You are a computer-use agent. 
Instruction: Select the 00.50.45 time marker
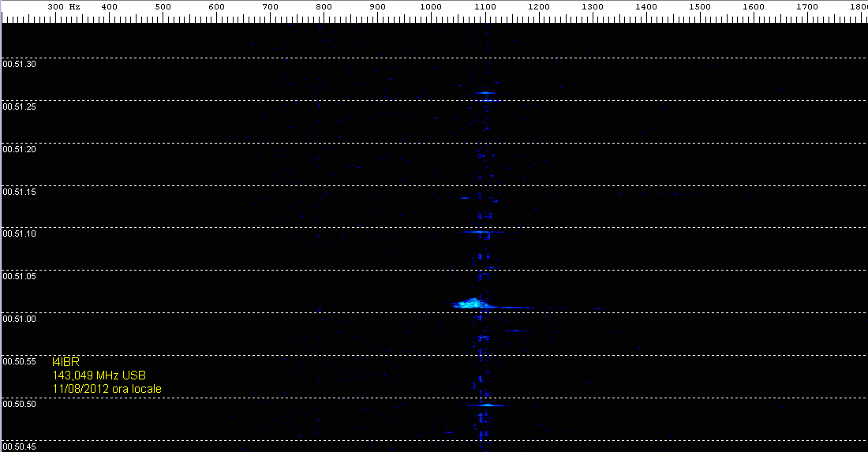(x=20, y=446)
